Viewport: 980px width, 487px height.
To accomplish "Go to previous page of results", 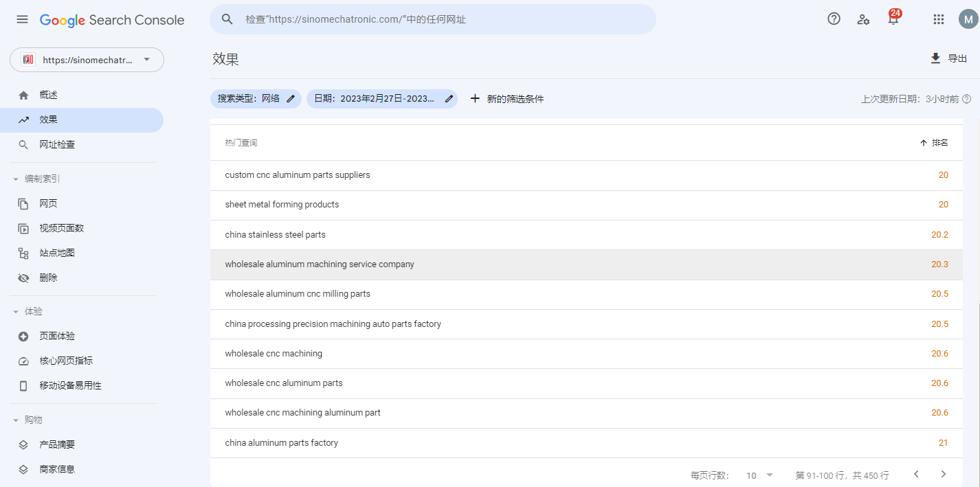I will tap(915, 474).
